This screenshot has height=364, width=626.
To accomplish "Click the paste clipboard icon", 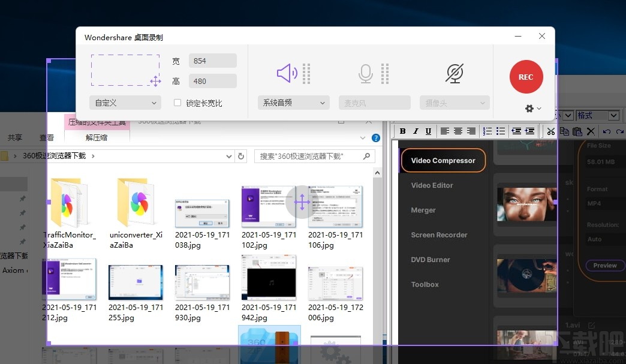I will coord(577,131).
